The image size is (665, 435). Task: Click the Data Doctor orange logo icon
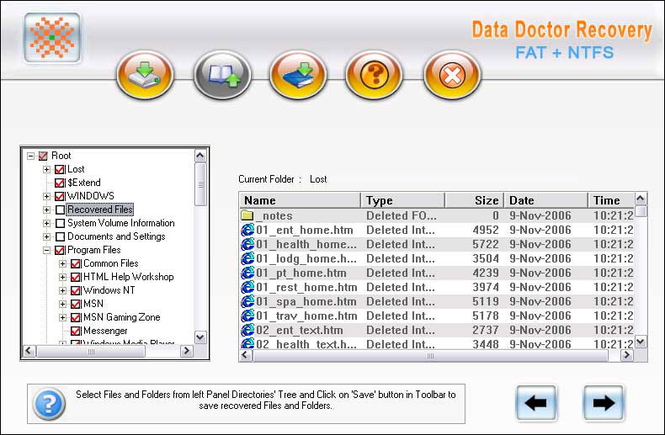(x=52, y=38)
